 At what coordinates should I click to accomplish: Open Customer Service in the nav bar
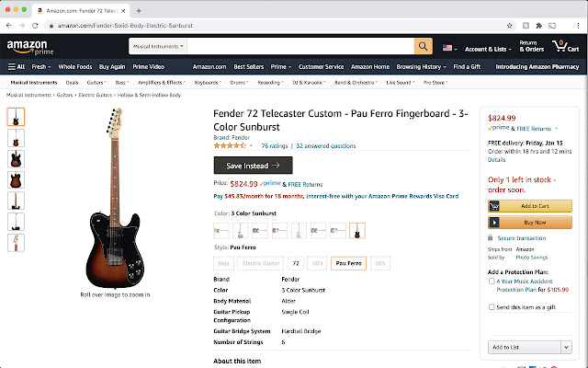tap(322, 66)
